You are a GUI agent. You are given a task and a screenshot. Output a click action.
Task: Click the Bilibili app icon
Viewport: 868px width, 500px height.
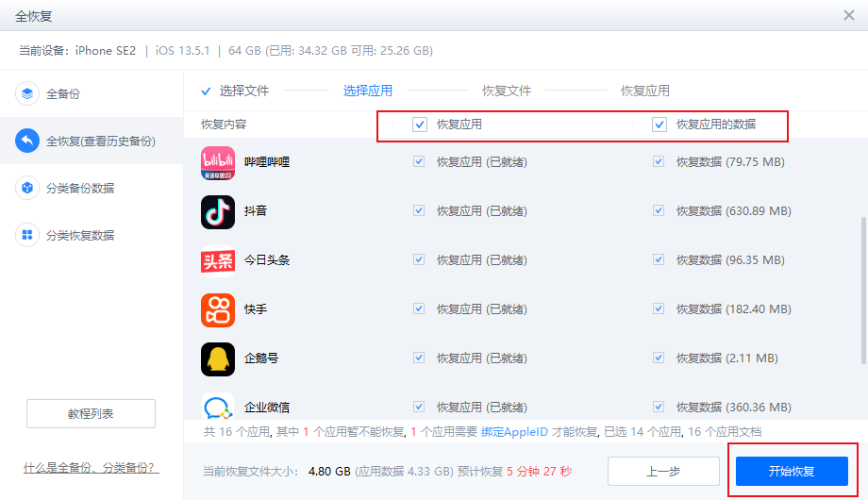[x=218, y=162]
